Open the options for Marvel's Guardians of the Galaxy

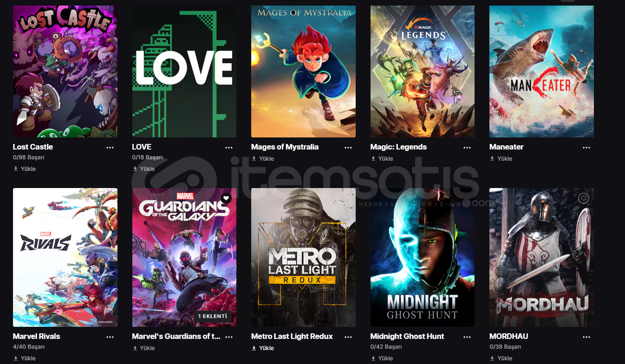pos(229,337)
